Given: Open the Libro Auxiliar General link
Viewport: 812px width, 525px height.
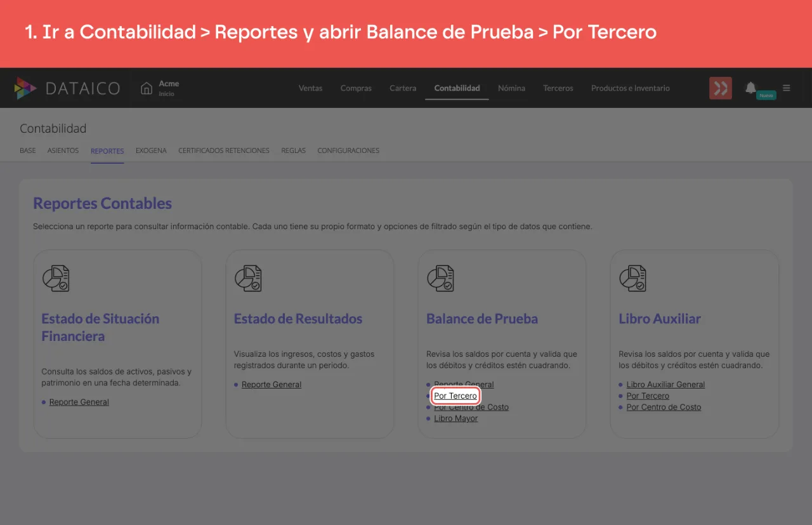Looking at the screenshot, I should 665,384.
